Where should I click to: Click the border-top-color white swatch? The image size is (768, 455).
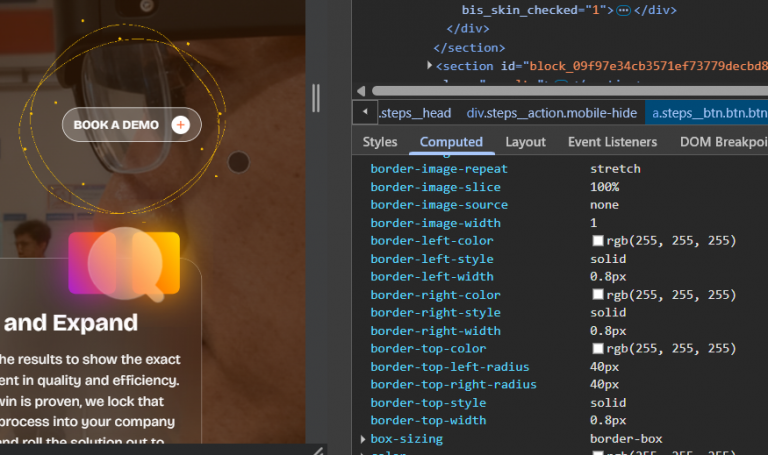598,348
